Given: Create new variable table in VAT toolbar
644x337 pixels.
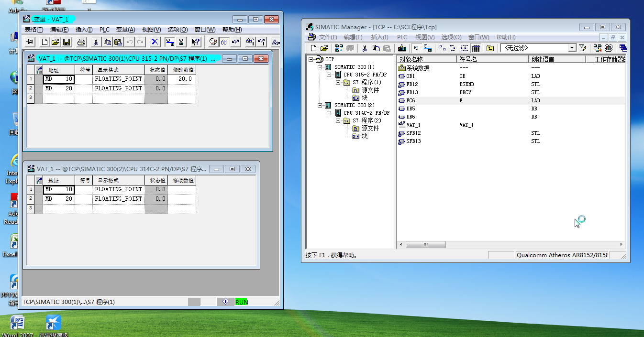Looking at the screenshot, I should click(x=44, y=42).
